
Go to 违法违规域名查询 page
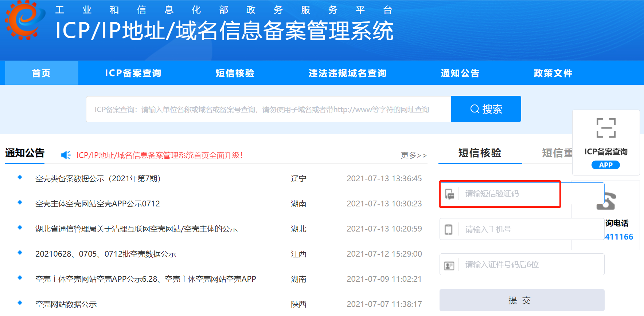tap(347, 73)
